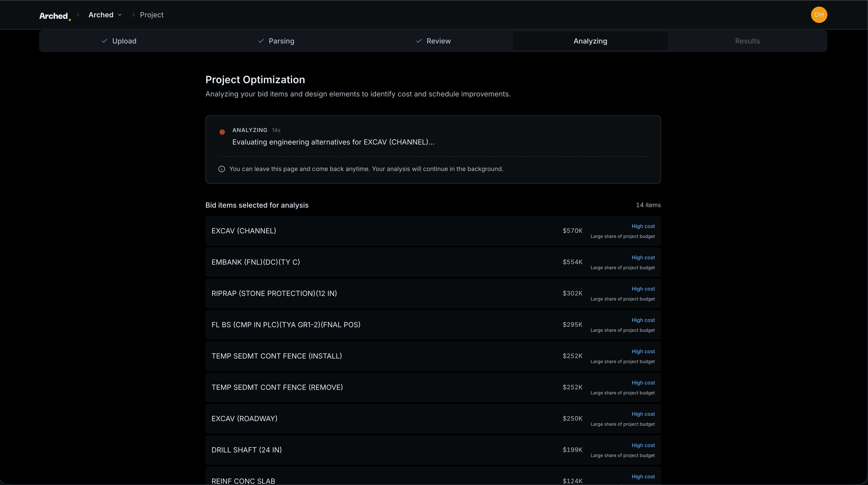Click the orange analyzing status dot
Image resolution: width=868 pixels, height=485 pixels.
click(x=222, y=132)
